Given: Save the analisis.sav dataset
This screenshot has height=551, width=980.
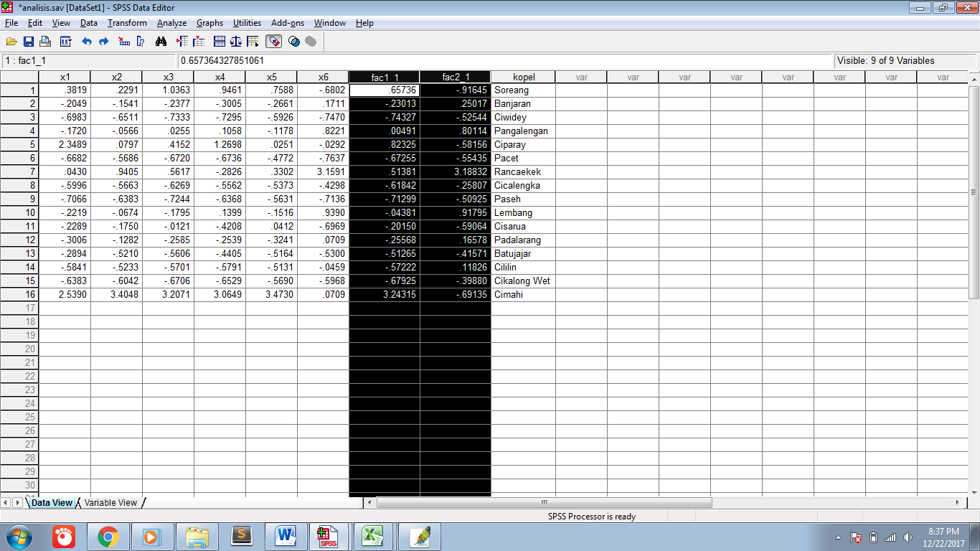Looking at the screenshot, I should (28, 41).
